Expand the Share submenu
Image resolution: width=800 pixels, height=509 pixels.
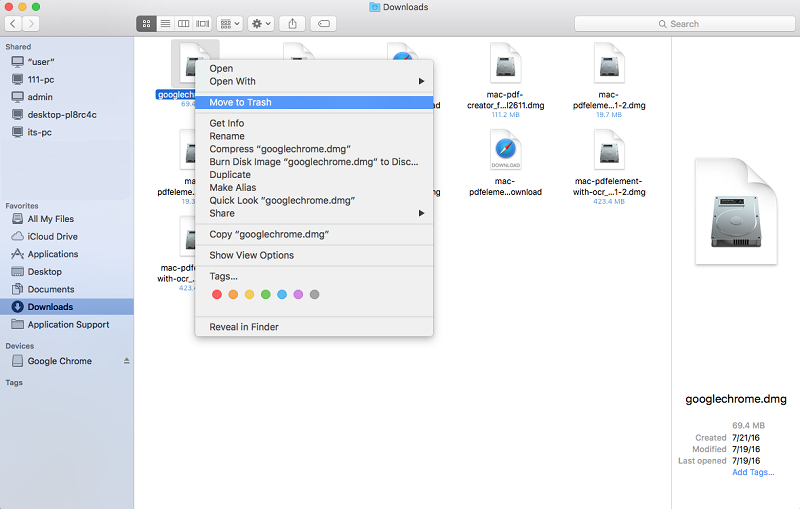click(x=314, y=213)
